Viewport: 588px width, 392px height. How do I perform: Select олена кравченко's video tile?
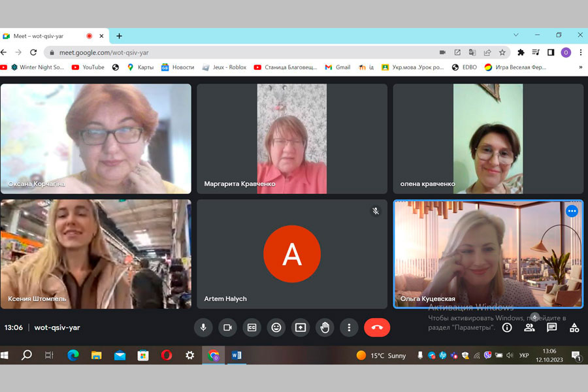tap(488, 139)
